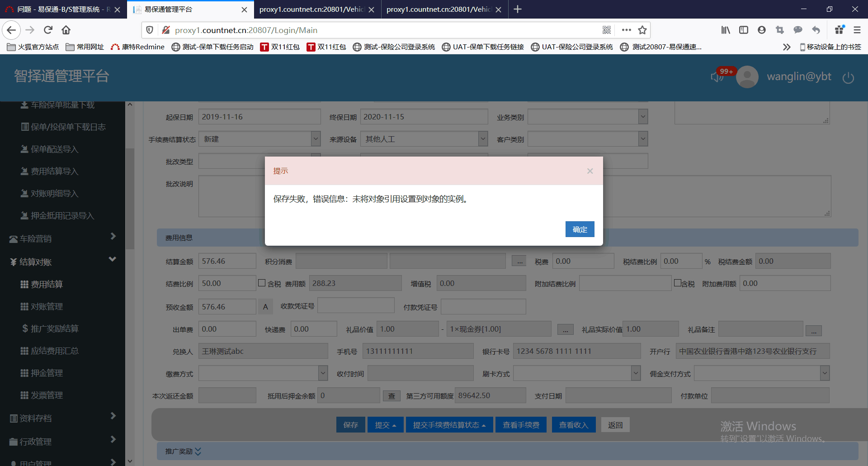Click the undo arrow toolbar icon
Viewport: 868px width, 466px height.
[816, 30]
